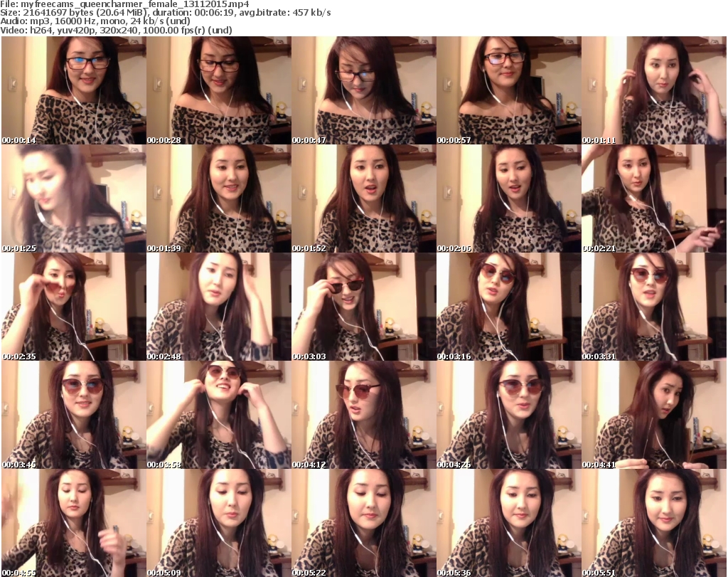Choose the preview frame at 00:03:58
The width and height of the screenshot is (728, 577).
219,415
